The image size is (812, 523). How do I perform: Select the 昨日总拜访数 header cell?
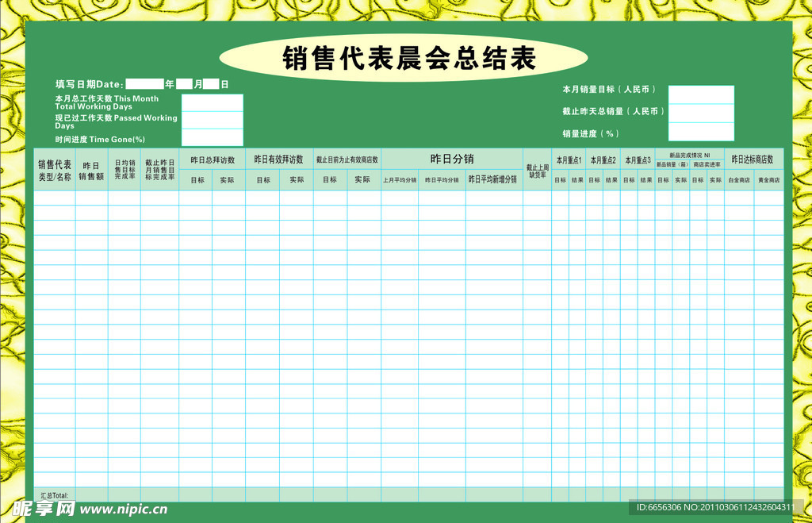212,160
